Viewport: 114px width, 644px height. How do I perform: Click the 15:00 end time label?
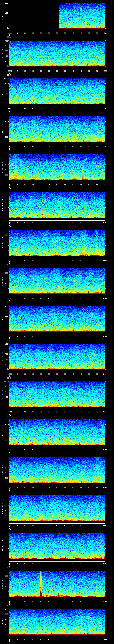105,412
